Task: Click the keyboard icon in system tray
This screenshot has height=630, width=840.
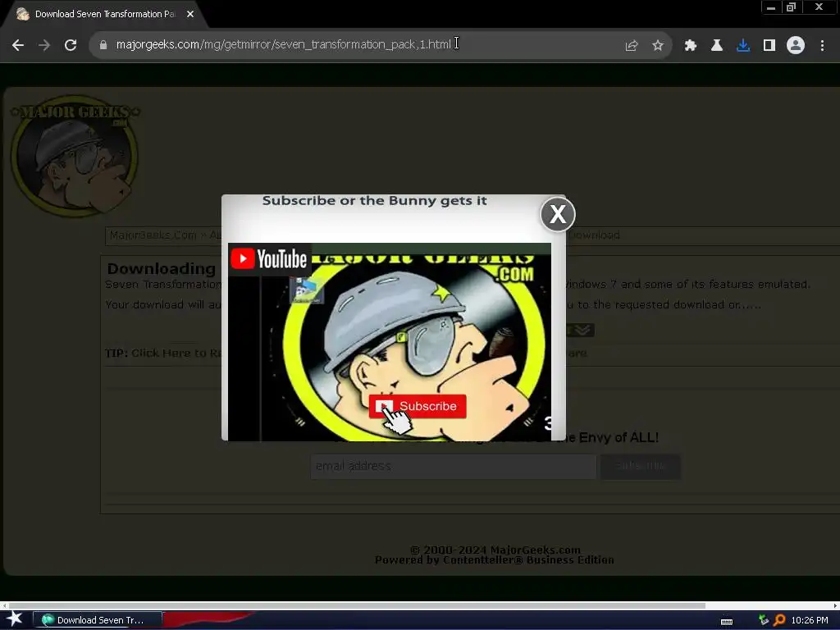Action: click(727, 621)
